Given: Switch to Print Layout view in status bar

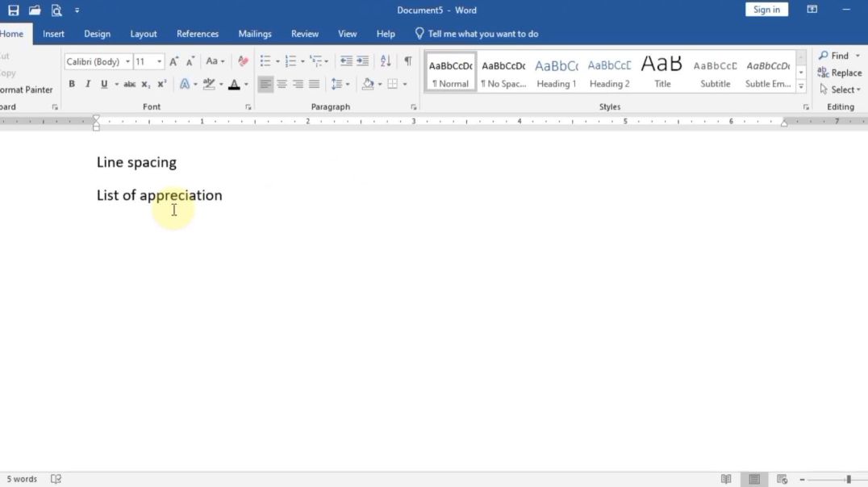Looking at the screenshot, I should coord(753,478).
